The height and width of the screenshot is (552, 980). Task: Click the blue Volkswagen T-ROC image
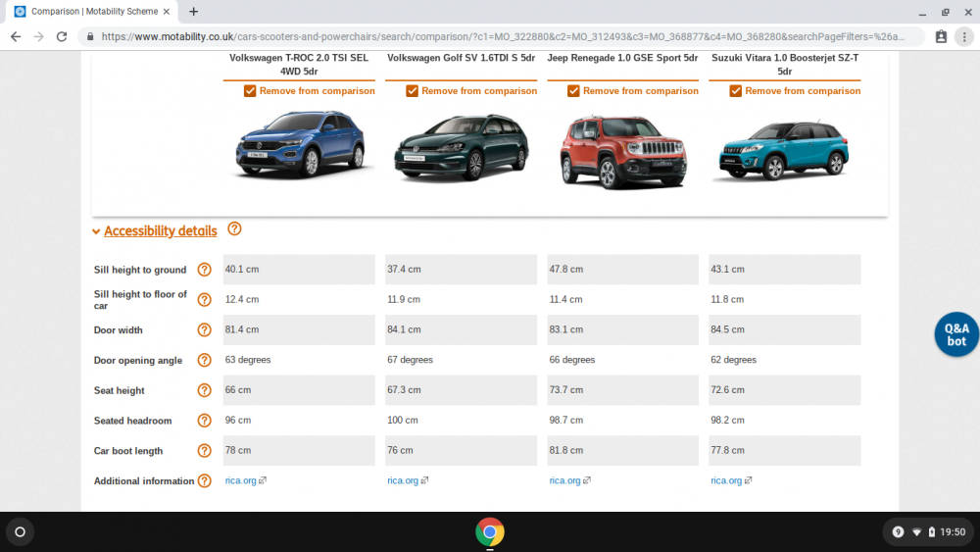[299, 145]
